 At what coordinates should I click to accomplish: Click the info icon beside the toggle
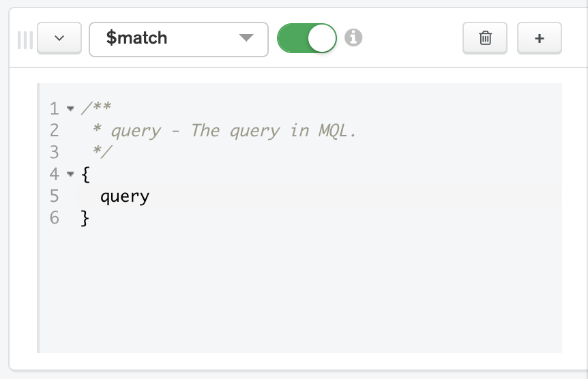353,38
